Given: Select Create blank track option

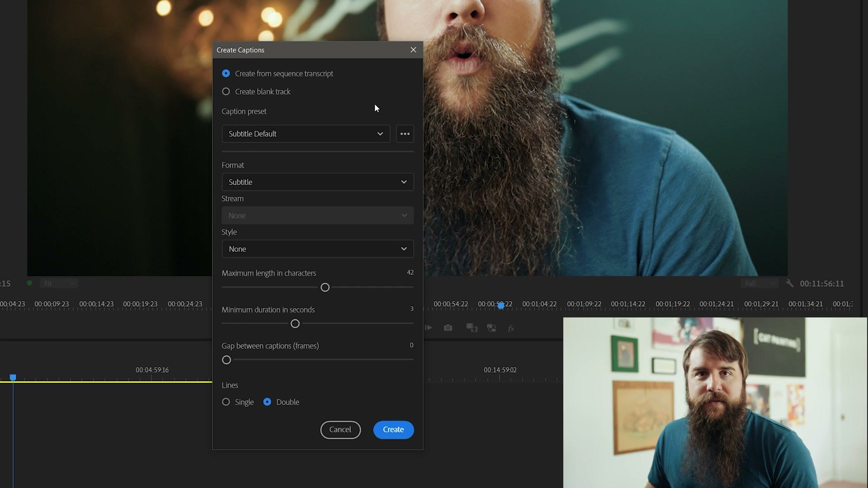Looking at the screenshot, I should click(x=256, y=91).
